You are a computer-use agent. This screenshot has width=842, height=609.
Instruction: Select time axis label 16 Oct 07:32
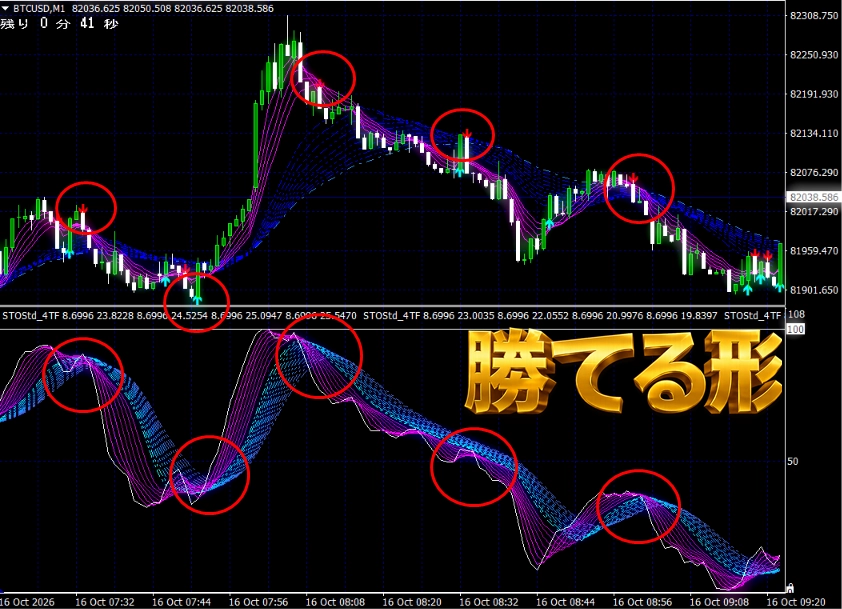point(105,602)
